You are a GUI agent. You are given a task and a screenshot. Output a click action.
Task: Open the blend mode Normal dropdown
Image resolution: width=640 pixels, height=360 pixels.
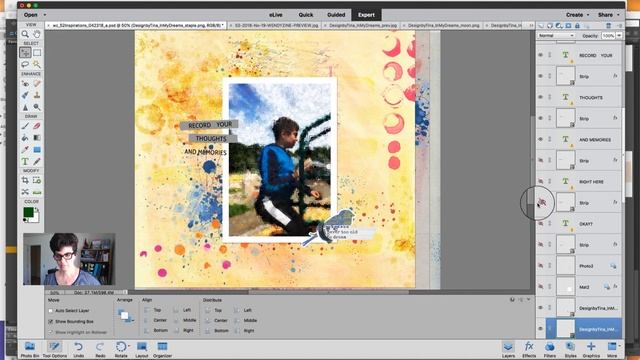point(556,36)
